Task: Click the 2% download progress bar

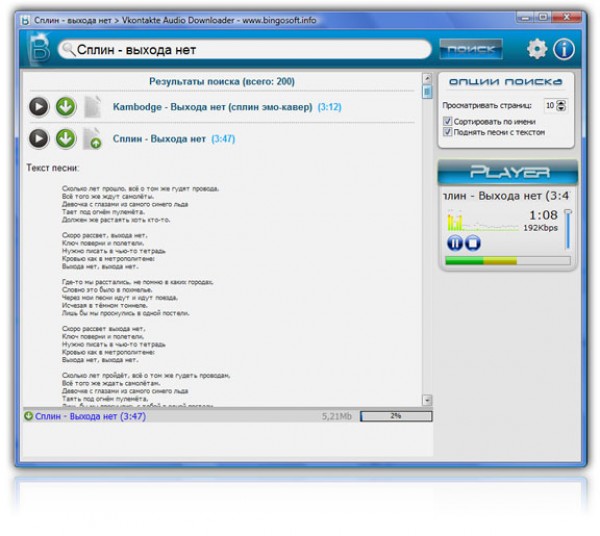Action: 396,416
